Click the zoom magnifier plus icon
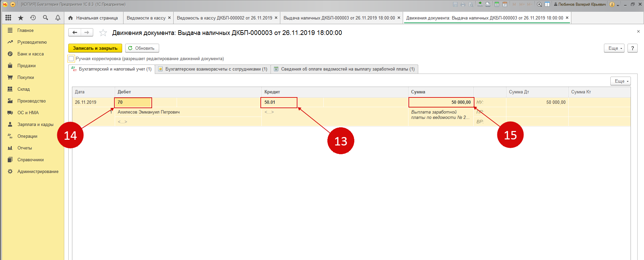 point(539,4)
